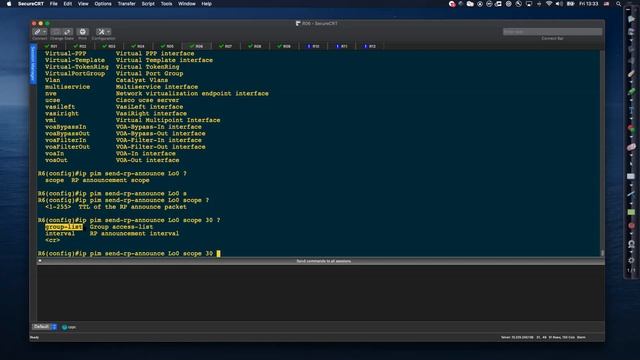The height and width of the screenshot is (360, 640).
Task: Open the Session Manager side tab
Action: [33, 64]
